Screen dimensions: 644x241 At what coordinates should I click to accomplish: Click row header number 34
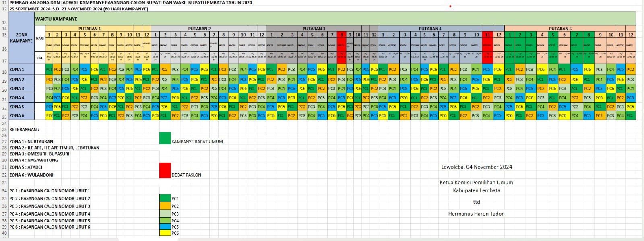point(4,191)
